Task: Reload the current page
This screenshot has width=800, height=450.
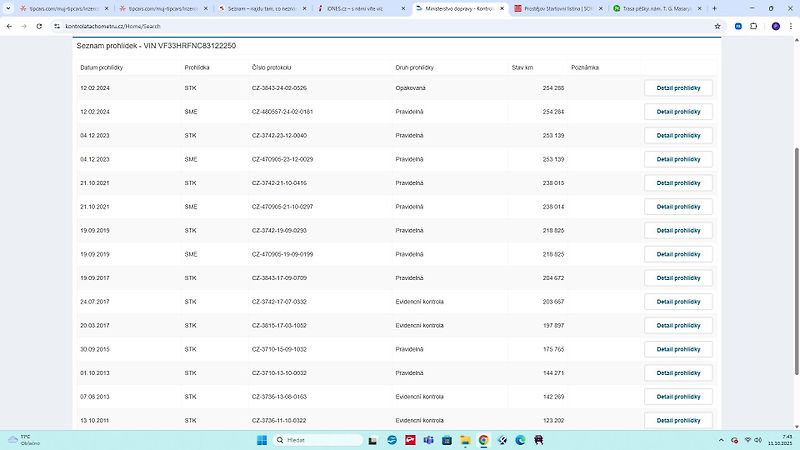Action: coord(39,26)
